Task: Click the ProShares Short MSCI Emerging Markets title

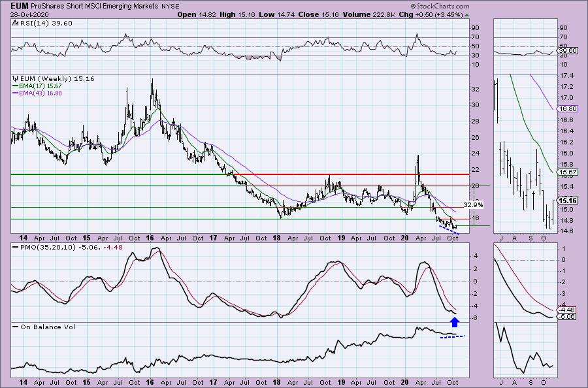Action: point(95,6)
